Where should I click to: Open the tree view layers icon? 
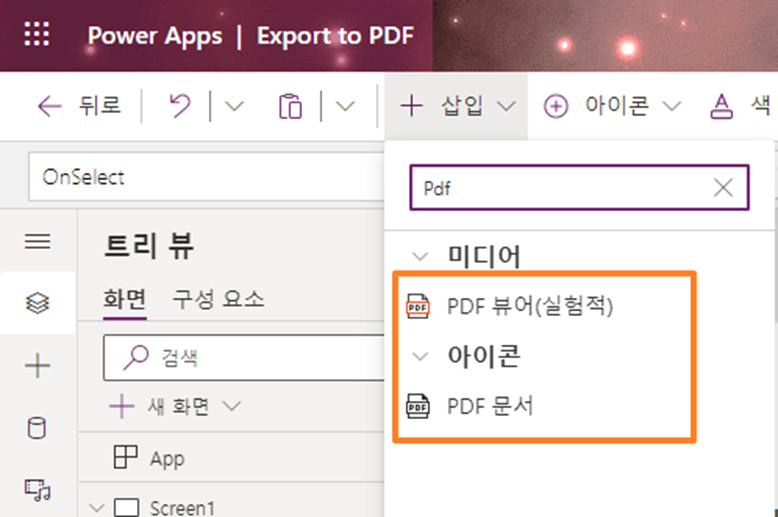tap(38, 303)
